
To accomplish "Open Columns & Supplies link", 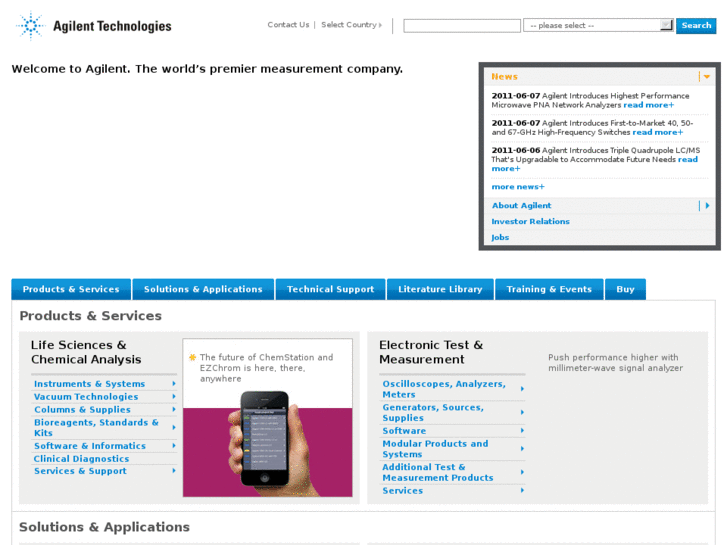I will click(x=82, y=410).
